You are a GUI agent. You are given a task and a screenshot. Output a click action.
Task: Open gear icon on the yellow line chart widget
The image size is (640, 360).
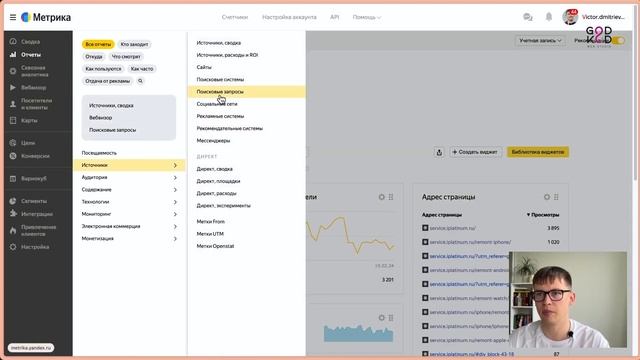(x=381, y=197)
